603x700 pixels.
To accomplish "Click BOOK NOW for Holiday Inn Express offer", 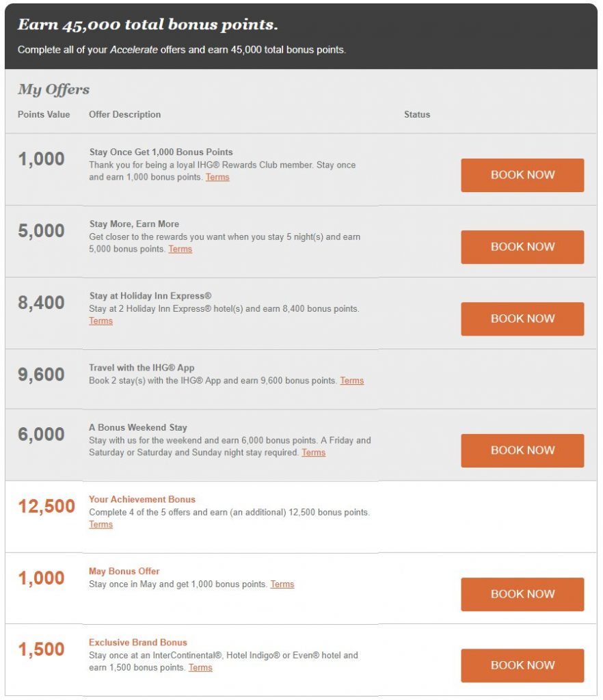I will point(522,319).
